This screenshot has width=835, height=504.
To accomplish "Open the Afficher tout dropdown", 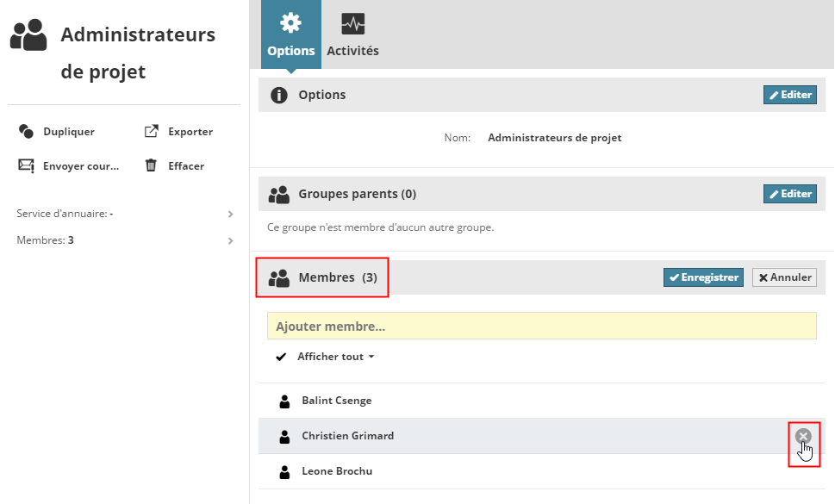I will pos(335,357).
